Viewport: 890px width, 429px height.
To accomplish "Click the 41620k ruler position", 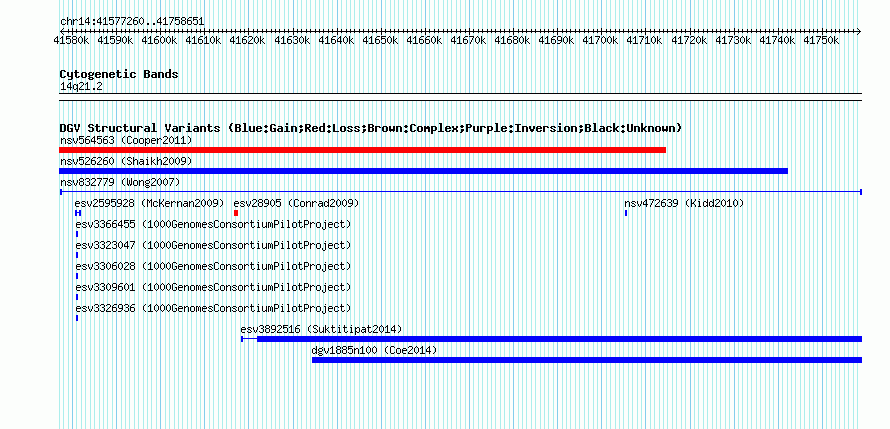I will [x=247, y=40].
